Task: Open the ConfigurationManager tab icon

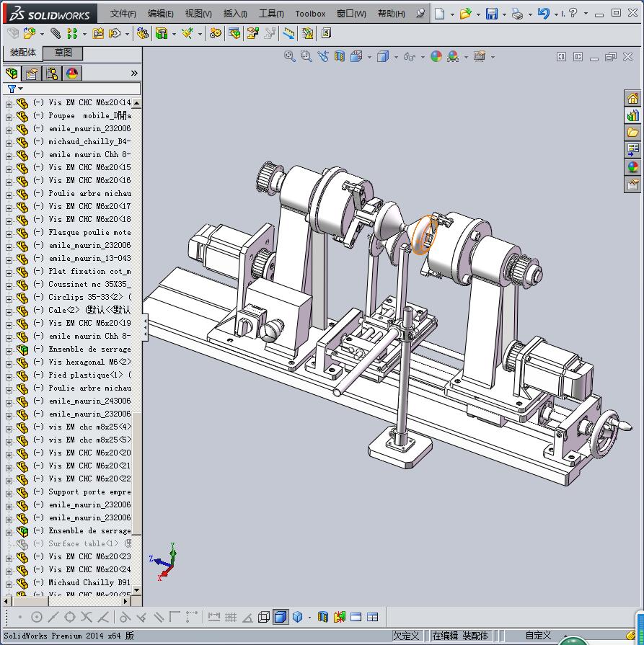Action: 52,74
